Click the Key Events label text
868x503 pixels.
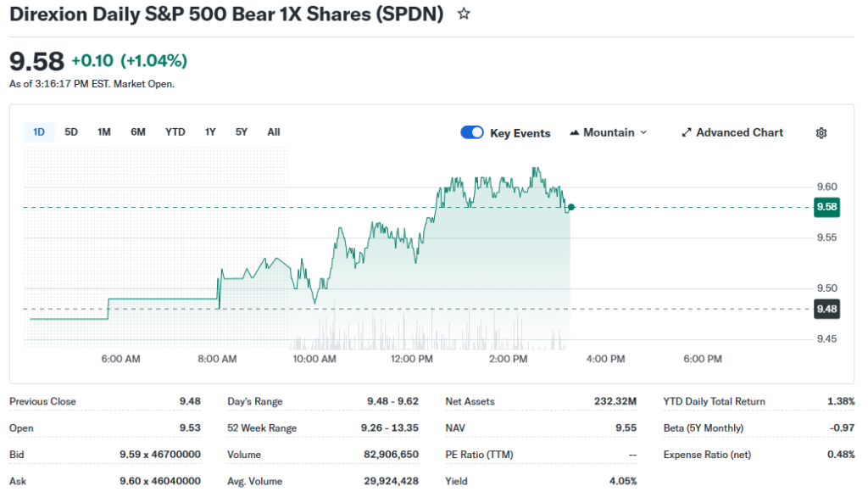click(520, 133)
